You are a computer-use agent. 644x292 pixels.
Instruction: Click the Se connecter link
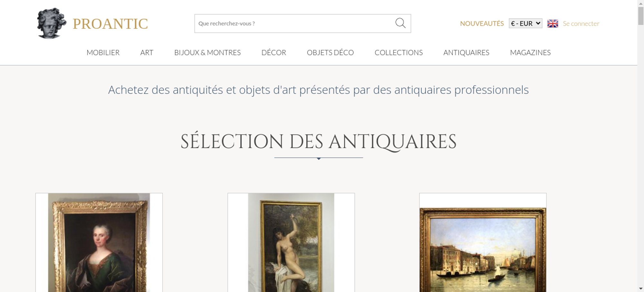pos(581,23)
